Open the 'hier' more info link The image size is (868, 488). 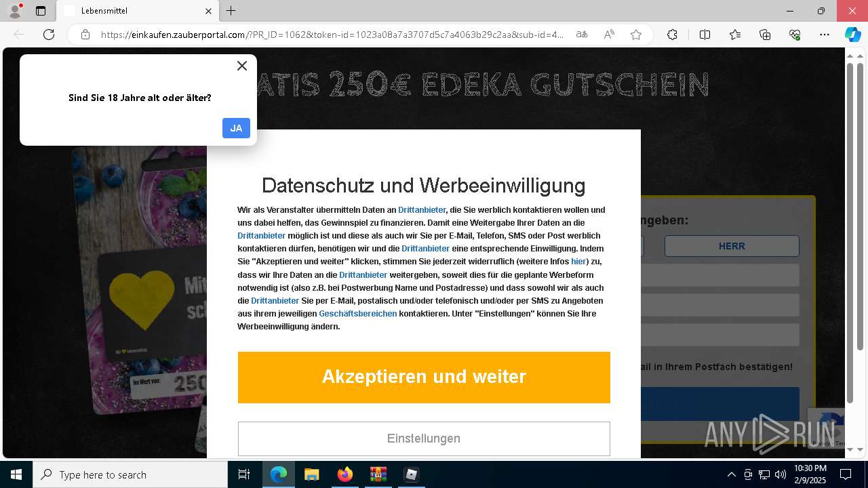tap(578, 262)
